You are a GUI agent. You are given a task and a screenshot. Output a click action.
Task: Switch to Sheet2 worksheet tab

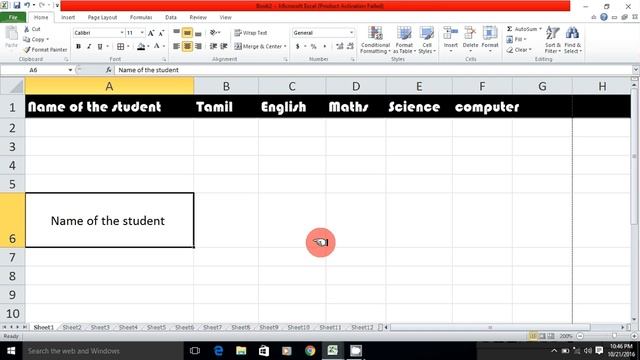(x=72, y=327)
